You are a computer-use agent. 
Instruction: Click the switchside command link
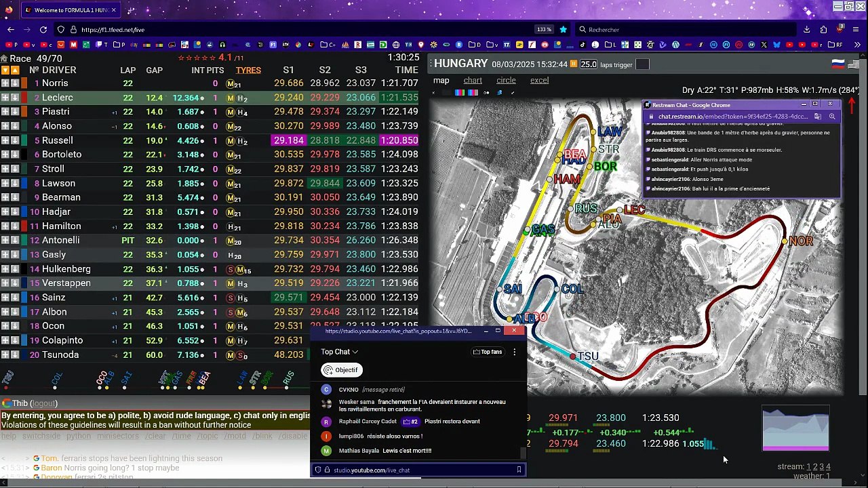41,436
